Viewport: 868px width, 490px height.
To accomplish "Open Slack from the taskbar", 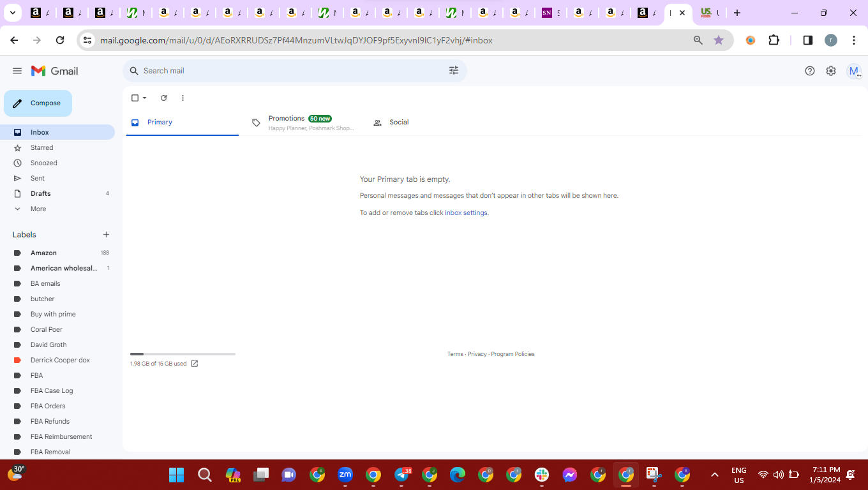I will [x=542, y=475].
